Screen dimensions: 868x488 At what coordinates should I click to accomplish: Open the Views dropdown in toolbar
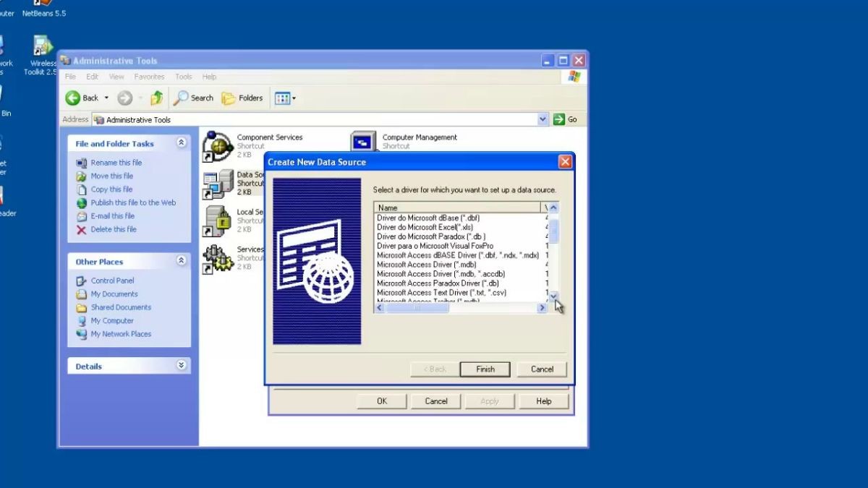[285, 98]
